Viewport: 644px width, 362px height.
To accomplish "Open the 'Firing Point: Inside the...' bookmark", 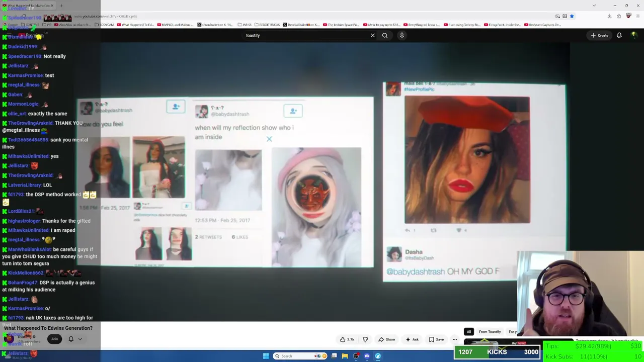I will click(x=503, y=25).
